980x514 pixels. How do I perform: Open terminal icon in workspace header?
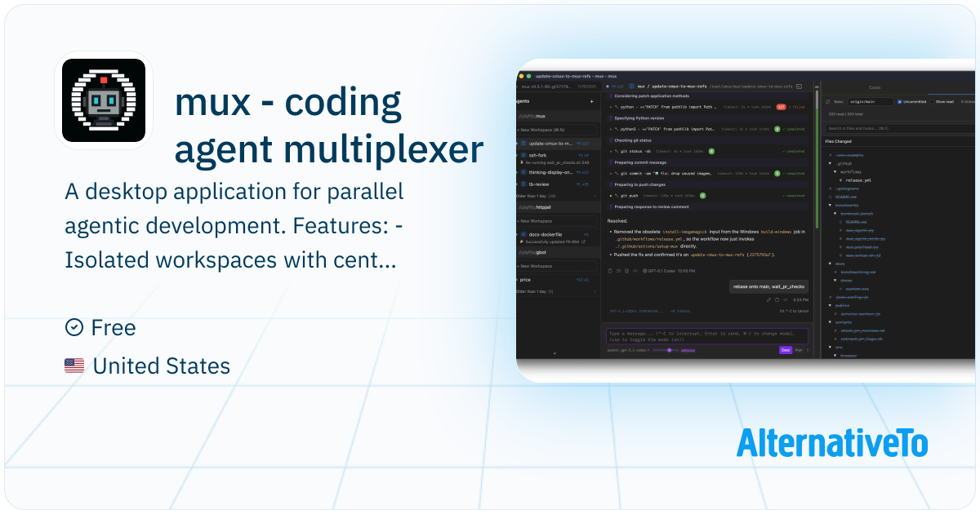point(799,86)
